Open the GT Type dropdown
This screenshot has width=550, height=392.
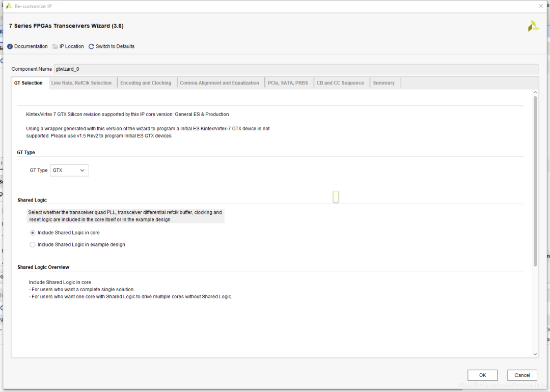[x=69, y=171]
